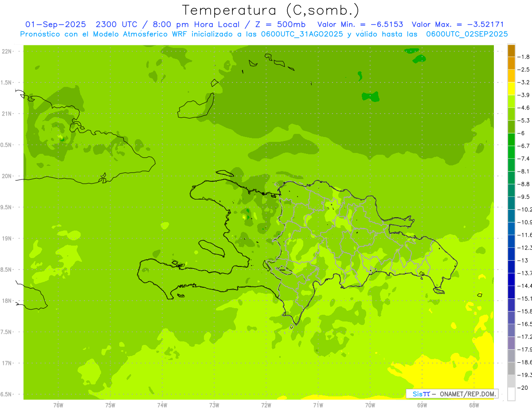
Task: Click the "76W" longitude label
Action: pos(58,405)
